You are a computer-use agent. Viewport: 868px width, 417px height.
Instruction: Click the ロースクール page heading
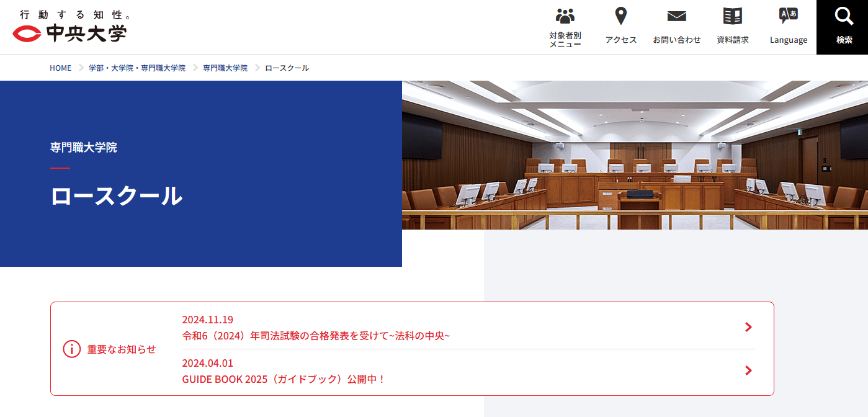click(116, 196)
